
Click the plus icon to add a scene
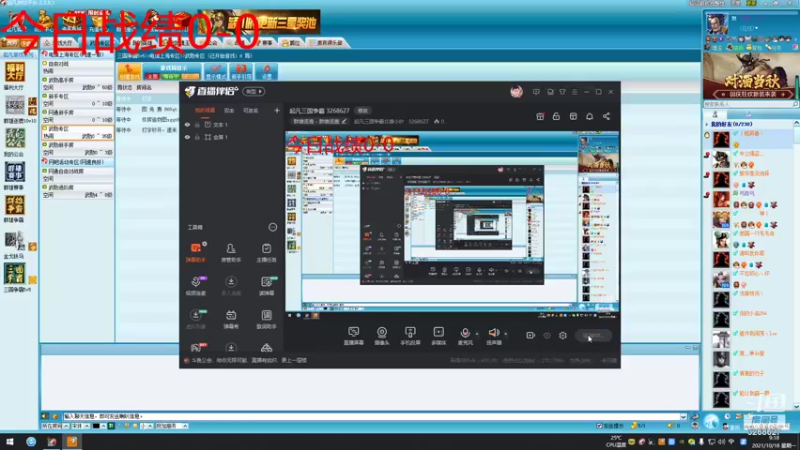(277, 110)
